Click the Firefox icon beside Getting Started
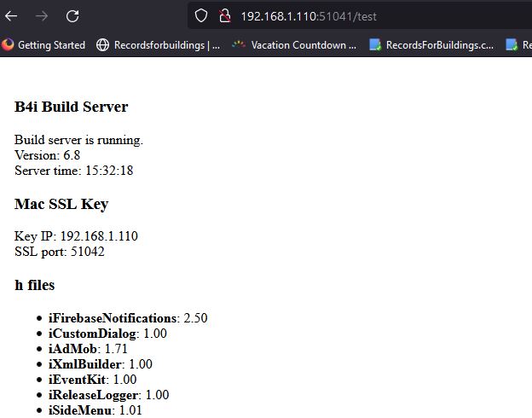Screen dimensions: 532x418 pyautogui.click(x=8, y=45)
